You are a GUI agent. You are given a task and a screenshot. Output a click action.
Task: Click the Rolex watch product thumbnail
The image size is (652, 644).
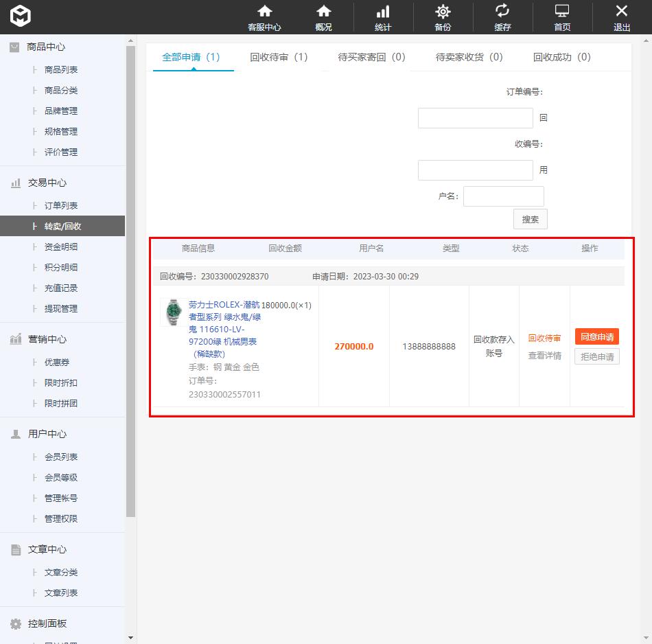172,312
